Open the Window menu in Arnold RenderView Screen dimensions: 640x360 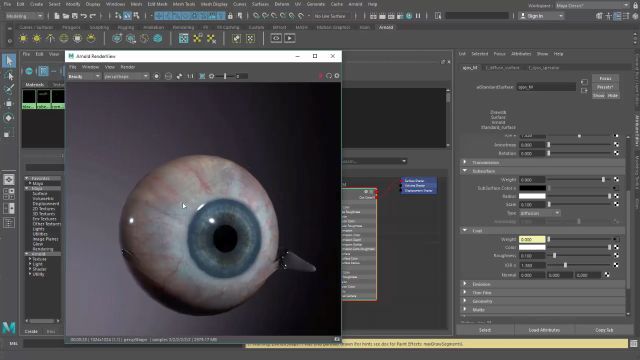90,67
